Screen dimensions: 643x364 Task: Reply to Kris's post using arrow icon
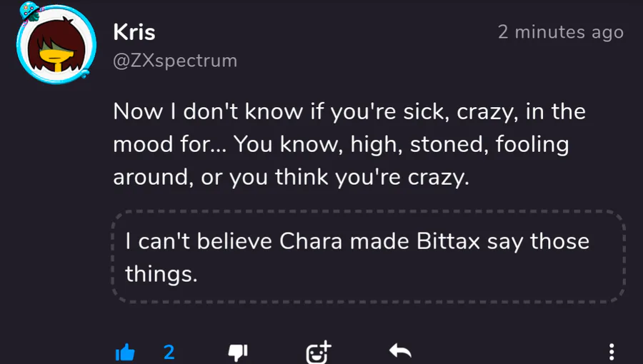coord(400,351)
